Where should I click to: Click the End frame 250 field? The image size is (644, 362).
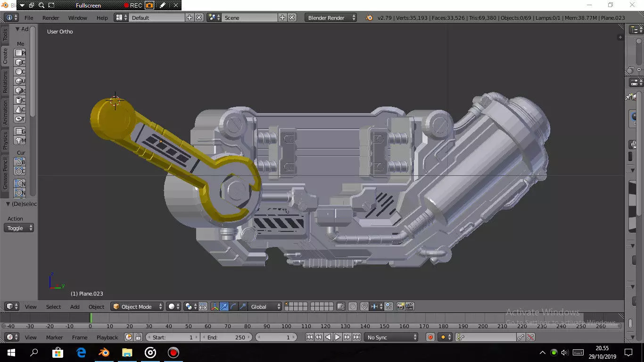click(227, 337)
